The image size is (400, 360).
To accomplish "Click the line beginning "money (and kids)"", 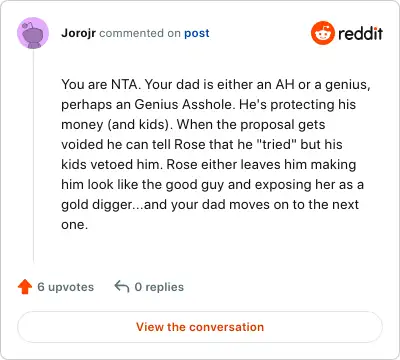I will 193,125.
